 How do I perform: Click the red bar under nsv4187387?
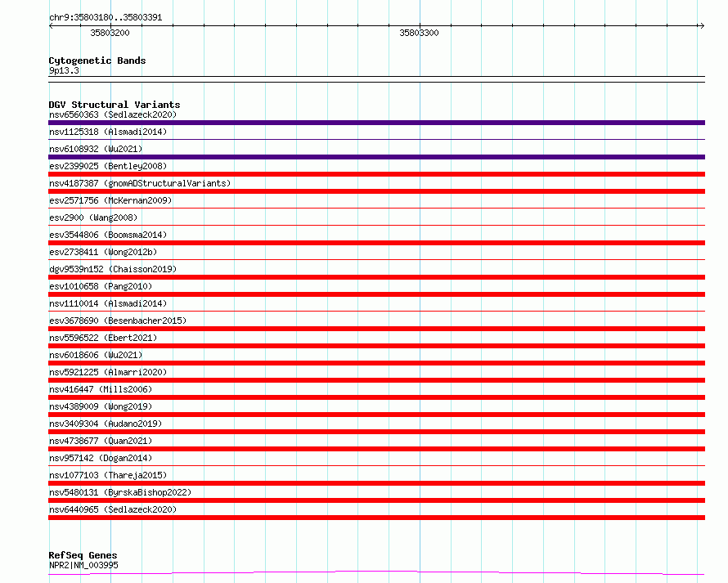tap(376, 191)
